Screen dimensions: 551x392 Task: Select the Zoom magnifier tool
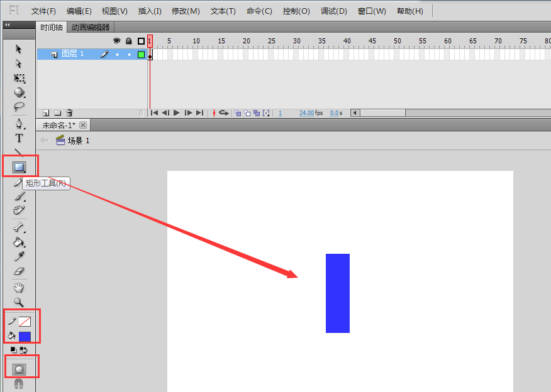[x=19, y=302]
